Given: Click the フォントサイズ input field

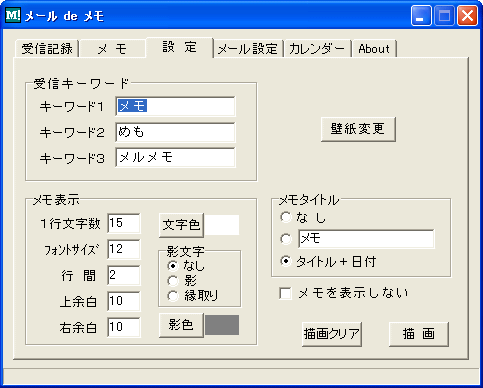Looking at the screenshot, I should coord(124,249).
